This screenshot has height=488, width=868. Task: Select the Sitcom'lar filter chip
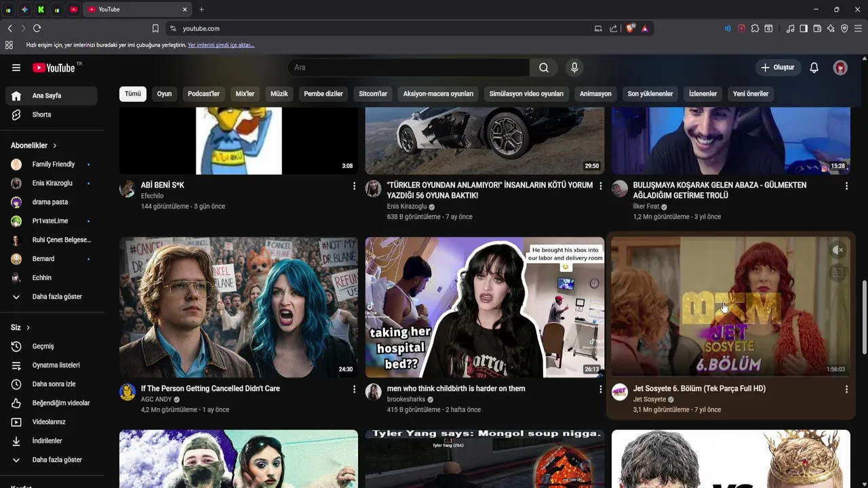click(x=373, y=94)
